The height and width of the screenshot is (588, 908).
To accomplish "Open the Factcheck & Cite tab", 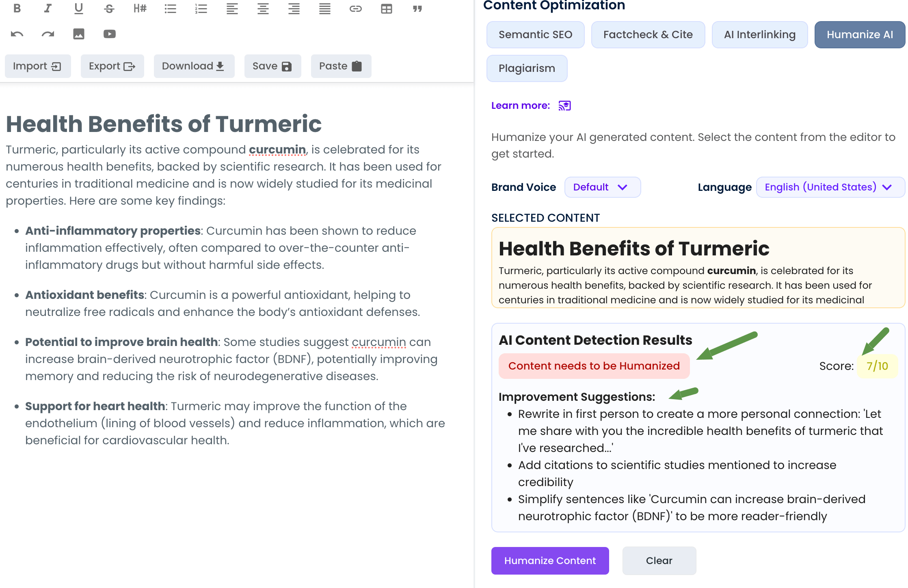I will (648, 35).
